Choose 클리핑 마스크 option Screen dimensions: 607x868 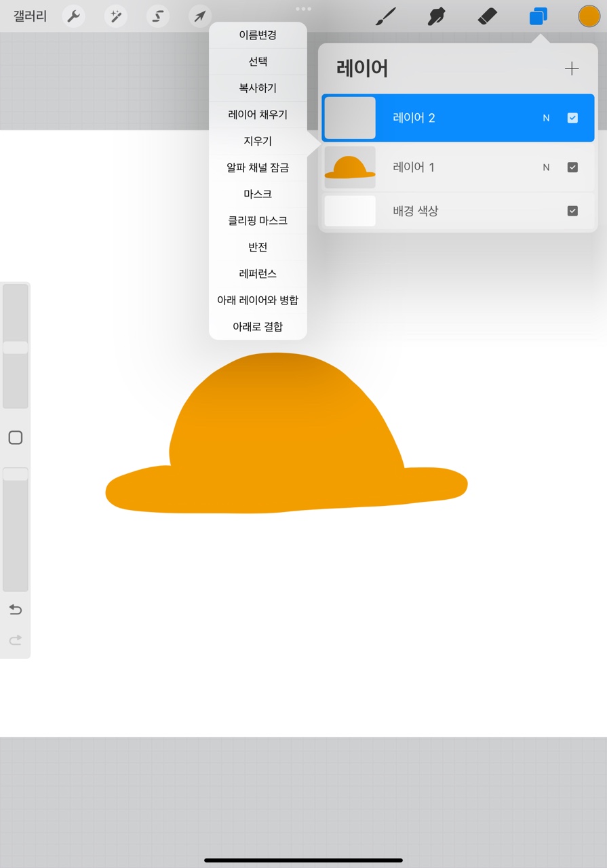click(x=258, y=220)
